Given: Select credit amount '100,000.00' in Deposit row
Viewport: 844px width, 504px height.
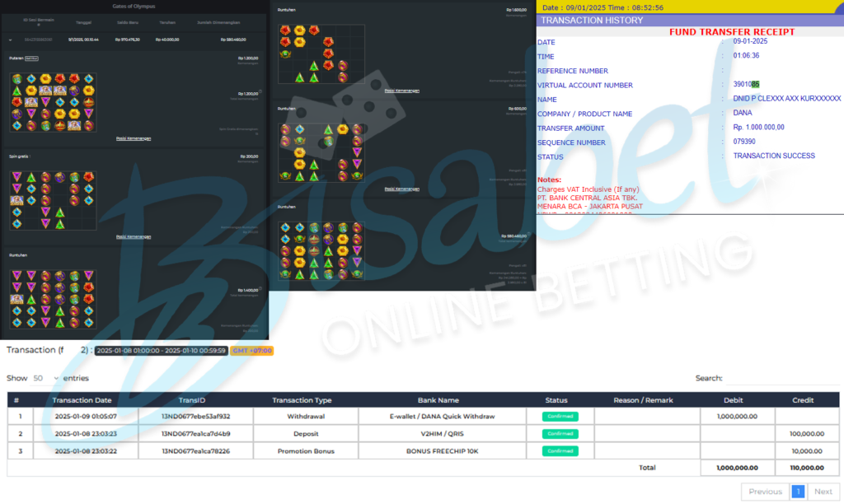Looking at the screenshot, I should tap(807, 433).
